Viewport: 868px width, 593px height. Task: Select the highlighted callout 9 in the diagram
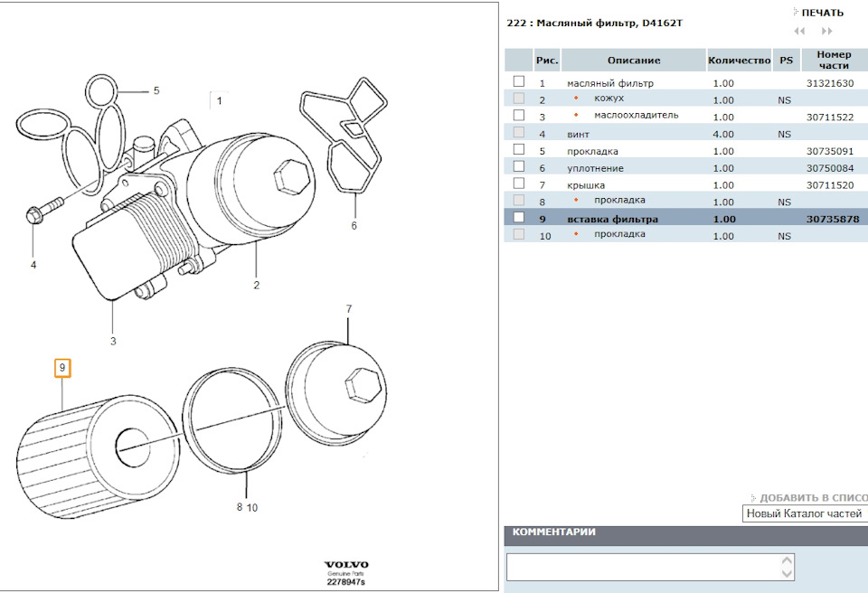click(61, 368)
